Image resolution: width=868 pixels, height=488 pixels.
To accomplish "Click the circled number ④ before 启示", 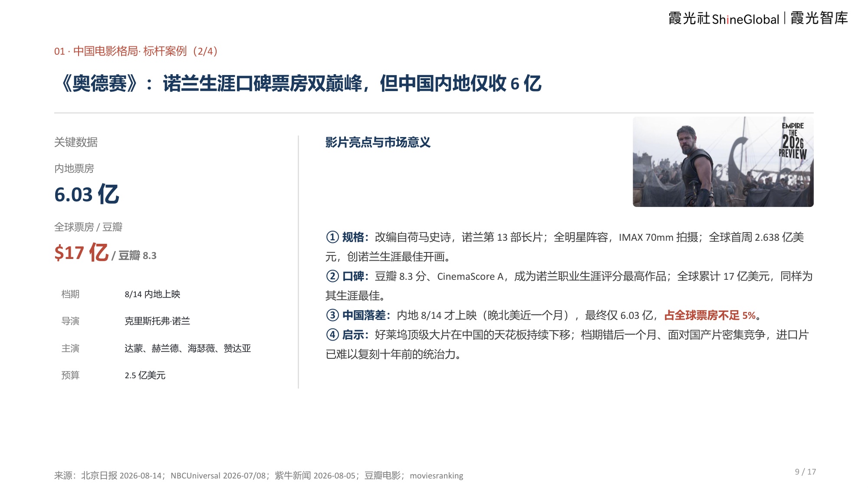I will click(x=332, y=335).
